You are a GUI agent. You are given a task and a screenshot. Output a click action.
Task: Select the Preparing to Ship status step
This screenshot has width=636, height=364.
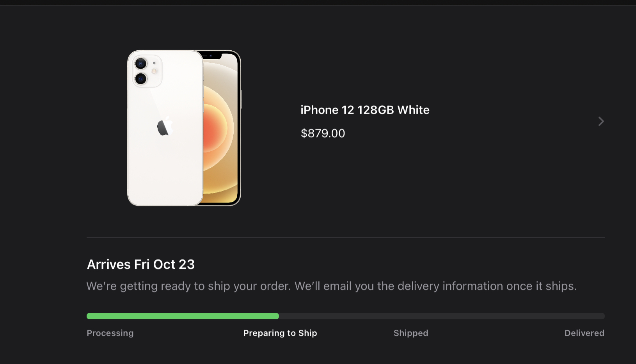click(280, 333)
